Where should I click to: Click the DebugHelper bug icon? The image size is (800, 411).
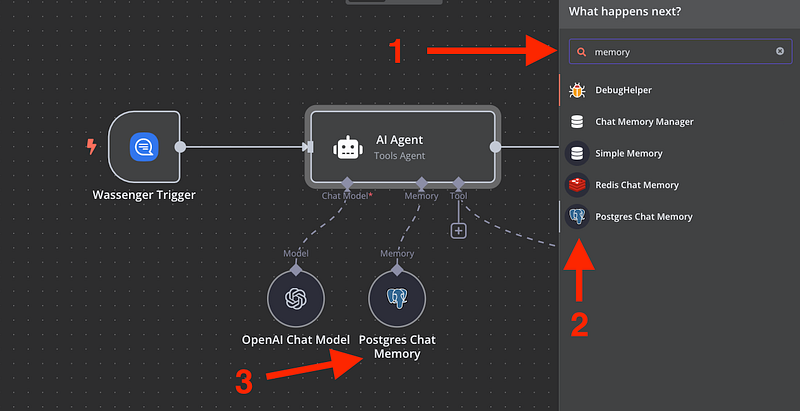point(577,90)
